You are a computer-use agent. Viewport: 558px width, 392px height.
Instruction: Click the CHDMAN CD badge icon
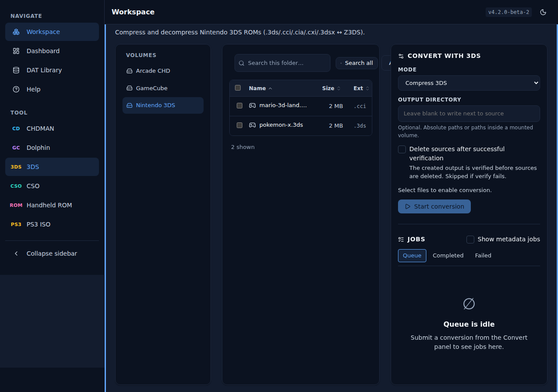[16, 128]
